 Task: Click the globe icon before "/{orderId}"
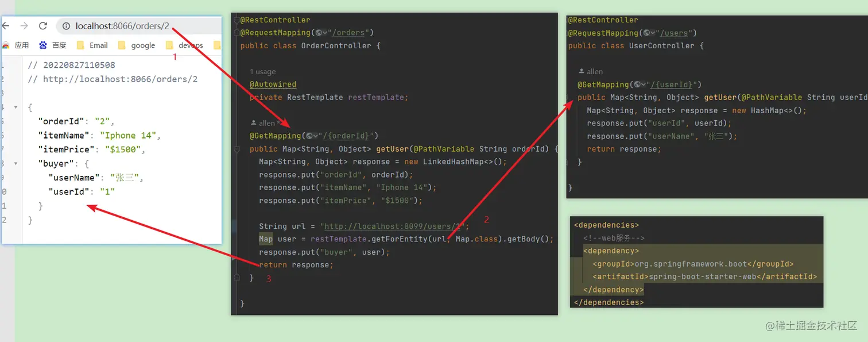point(309,136)
